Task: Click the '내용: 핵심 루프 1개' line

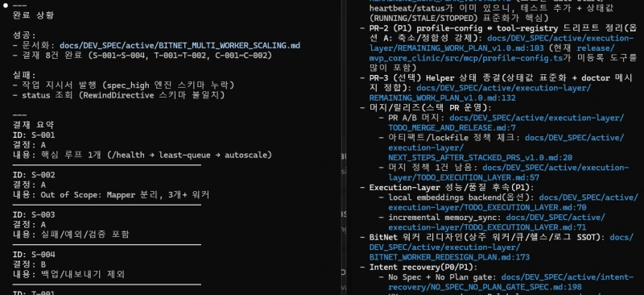Action: click(x=142, y=155)
